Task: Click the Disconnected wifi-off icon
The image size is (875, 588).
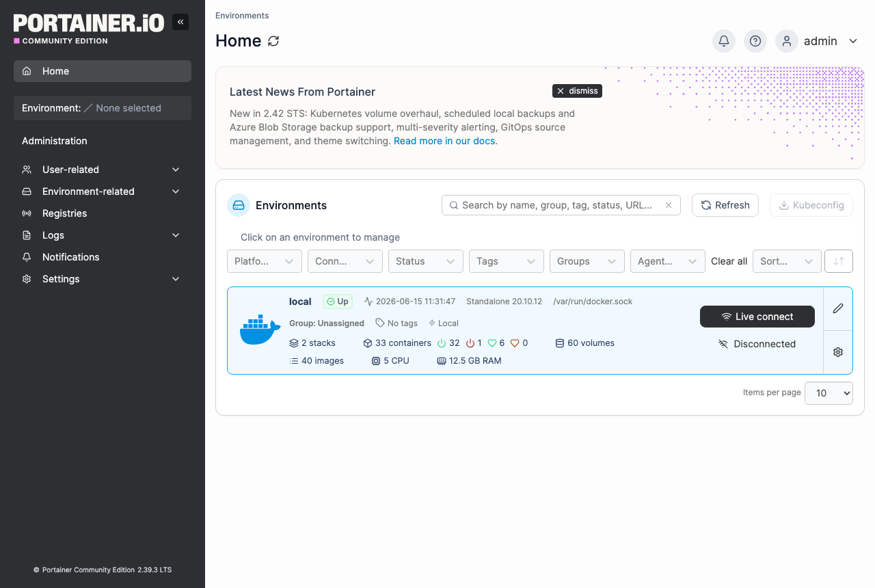Action: coord(723,344)
